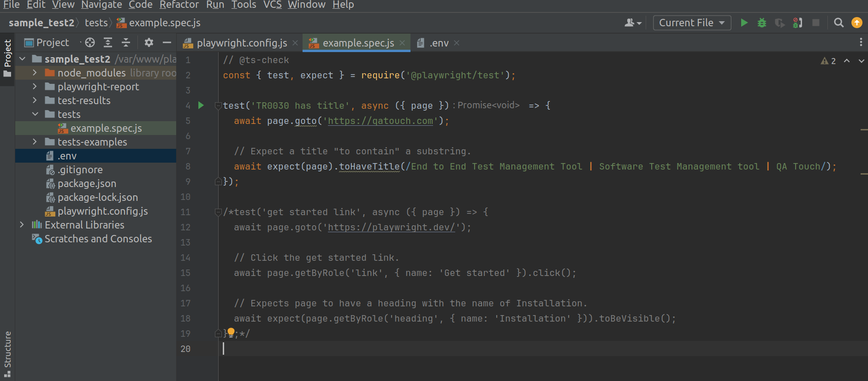Collapse all in Project panel
The height and width of the screenshot is (381, 868).
point(126,42)
